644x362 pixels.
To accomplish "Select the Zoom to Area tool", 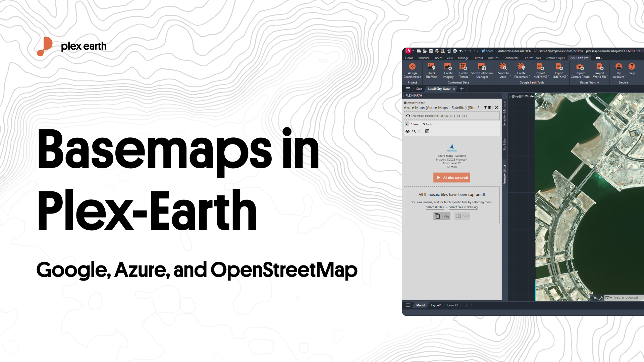I will click(x=503, y=67).
